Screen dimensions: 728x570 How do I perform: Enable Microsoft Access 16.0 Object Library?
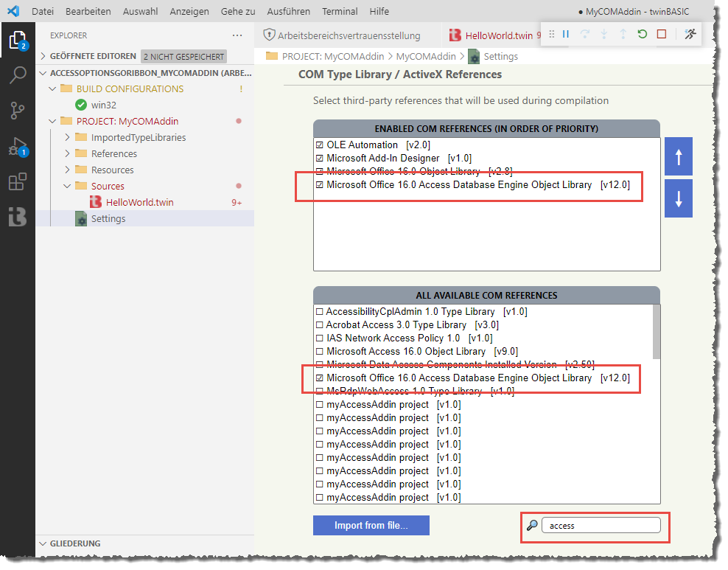[319, 352]
